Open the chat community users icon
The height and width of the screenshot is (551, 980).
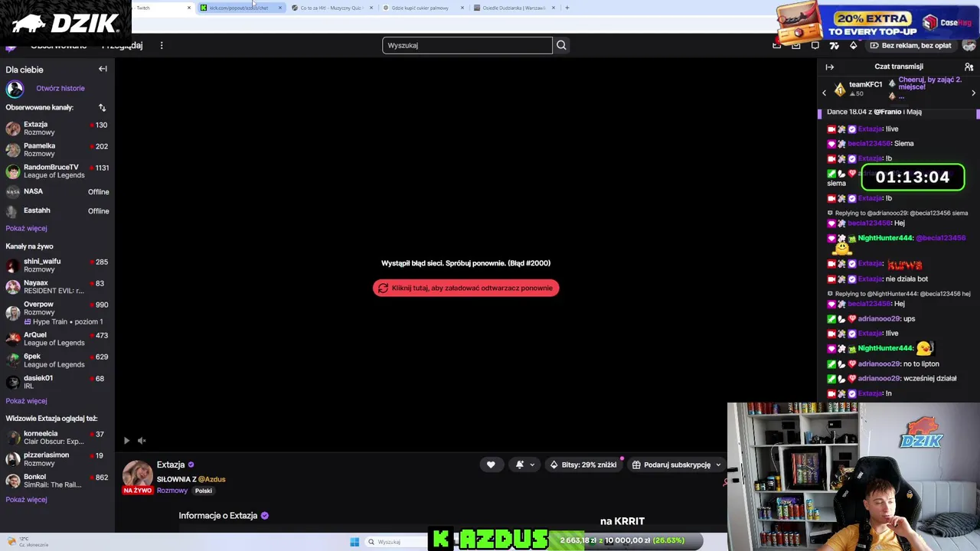coord(969,67)
